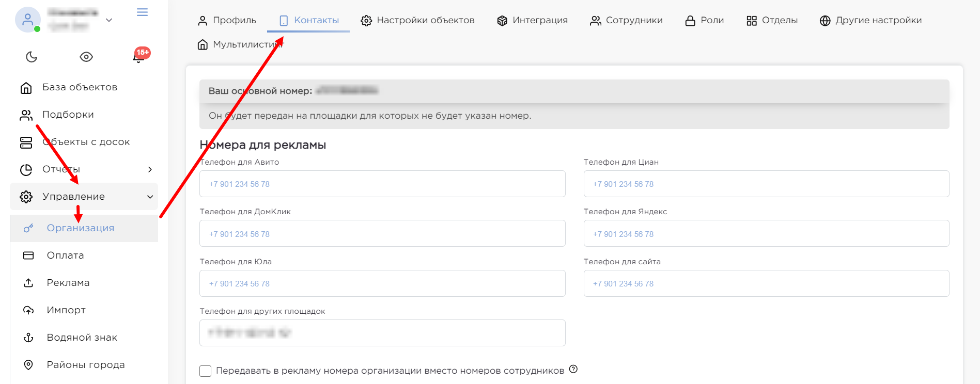Click the Районы города map pin icon
Viewport: 980px width, 384px height.
click(28, 365)
